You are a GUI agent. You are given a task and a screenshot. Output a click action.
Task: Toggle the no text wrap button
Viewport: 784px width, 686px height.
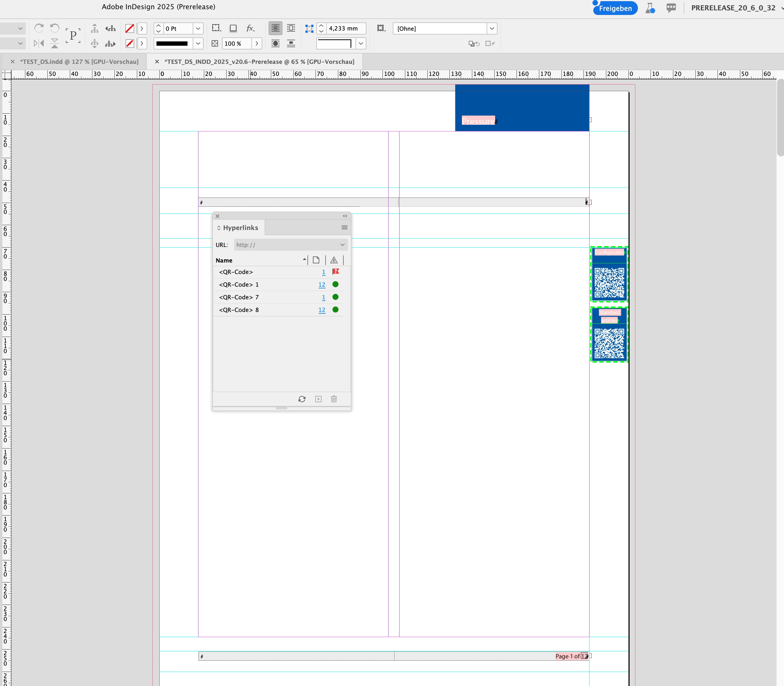275,28
